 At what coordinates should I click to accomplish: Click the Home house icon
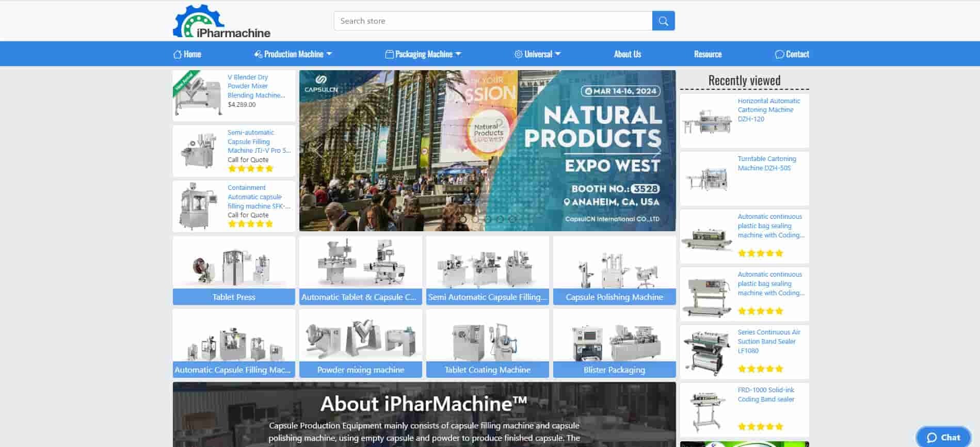click(177, 54)
